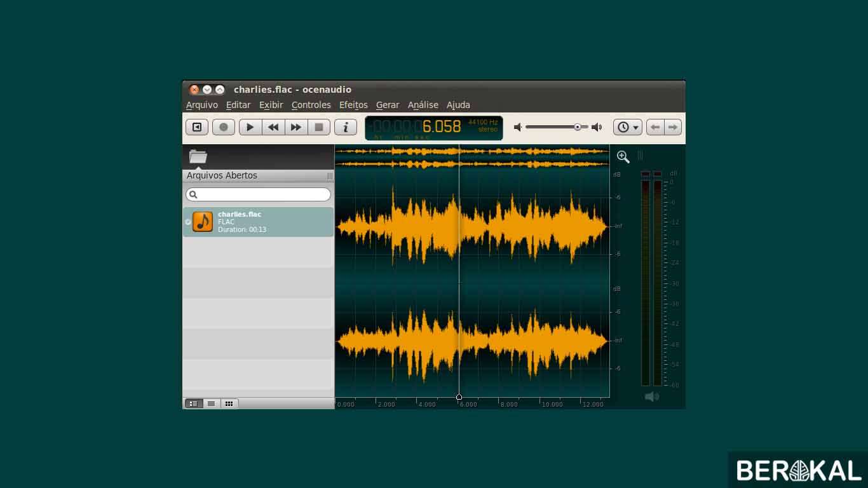868x488 pixels.
Task: Open the Gerar menu
Action: click(388, 105)
